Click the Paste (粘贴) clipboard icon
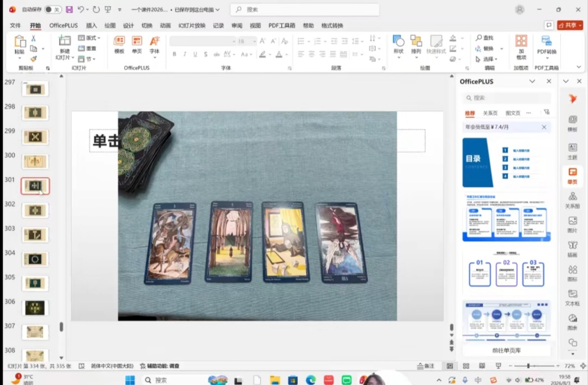588x385 pixels. tap(19, 41)
